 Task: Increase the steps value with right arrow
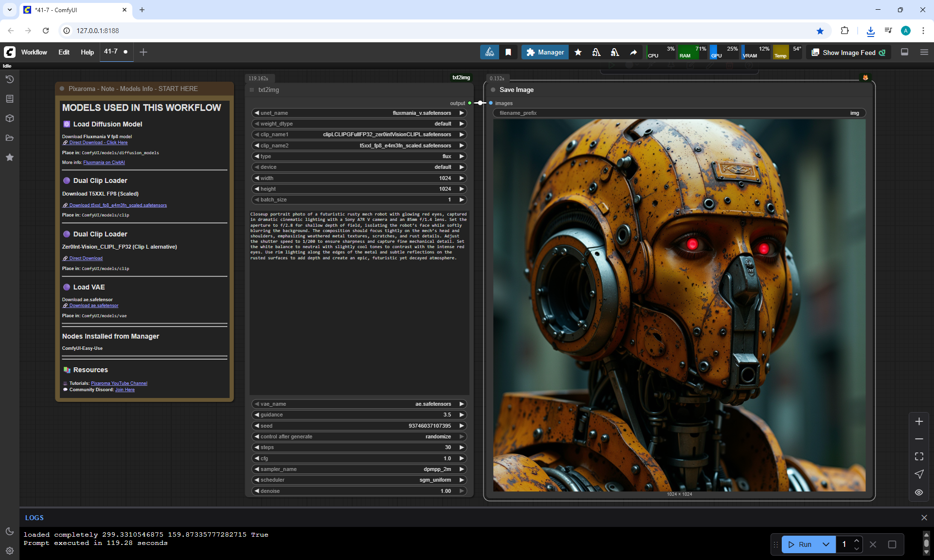pos(462,447)
